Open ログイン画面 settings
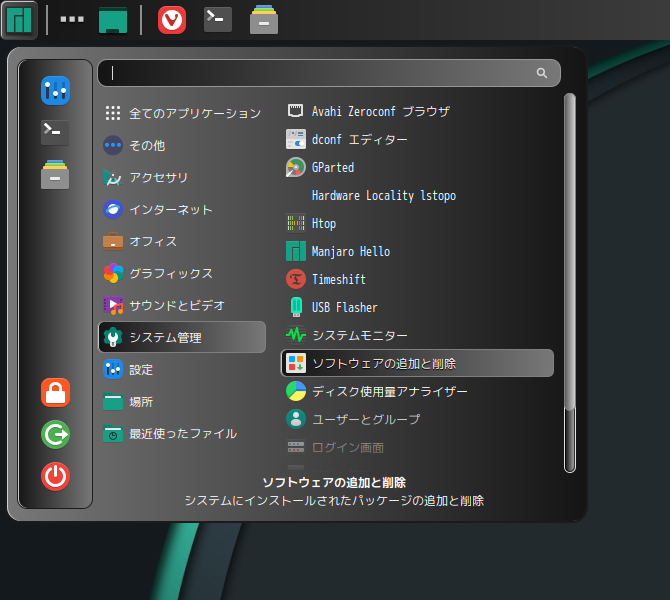The height and width of the screenshot is (600, 670). (x=417, y=447)
